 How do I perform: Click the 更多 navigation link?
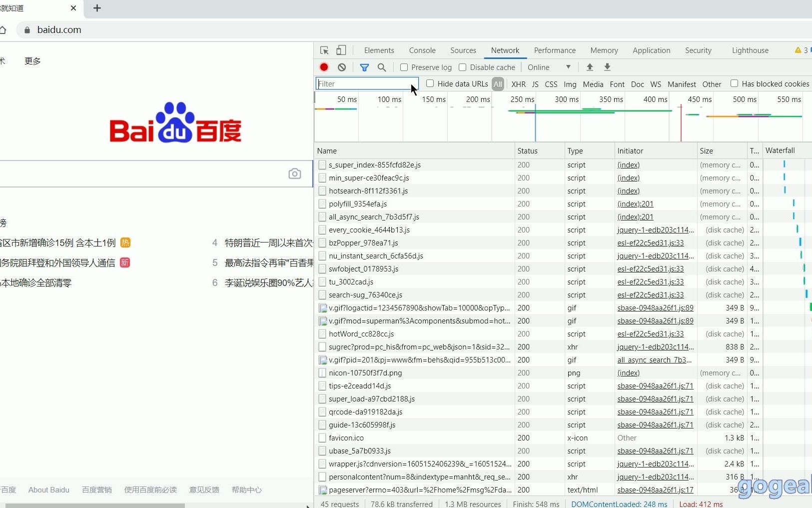33,61
